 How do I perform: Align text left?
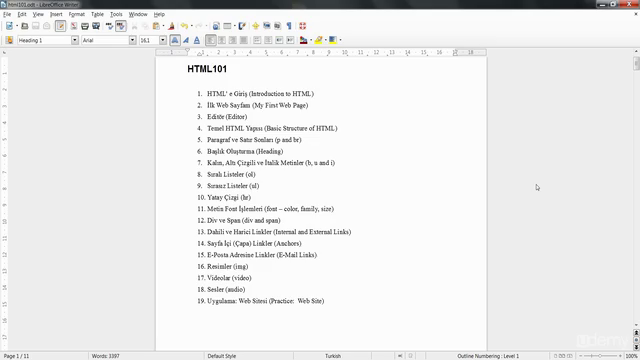(211, 40)
